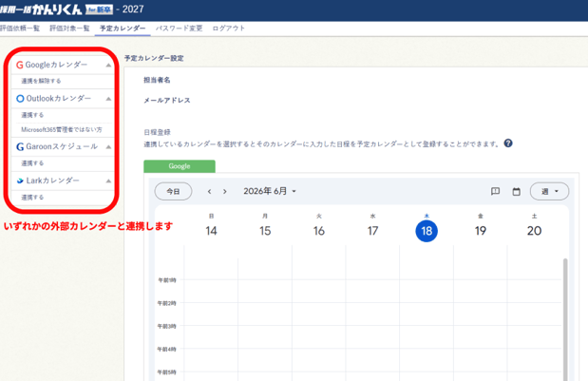Click 連携する under Garoonスケジュール

[32, 163]
